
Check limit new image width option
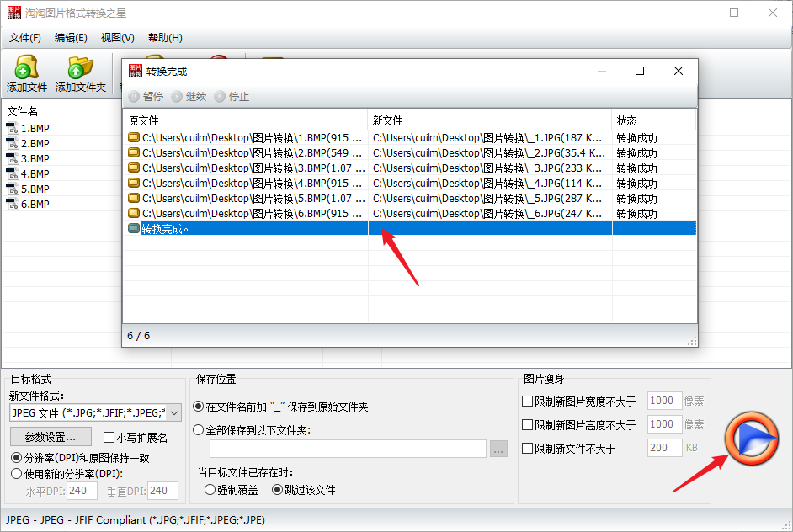(x=528, y=402)
